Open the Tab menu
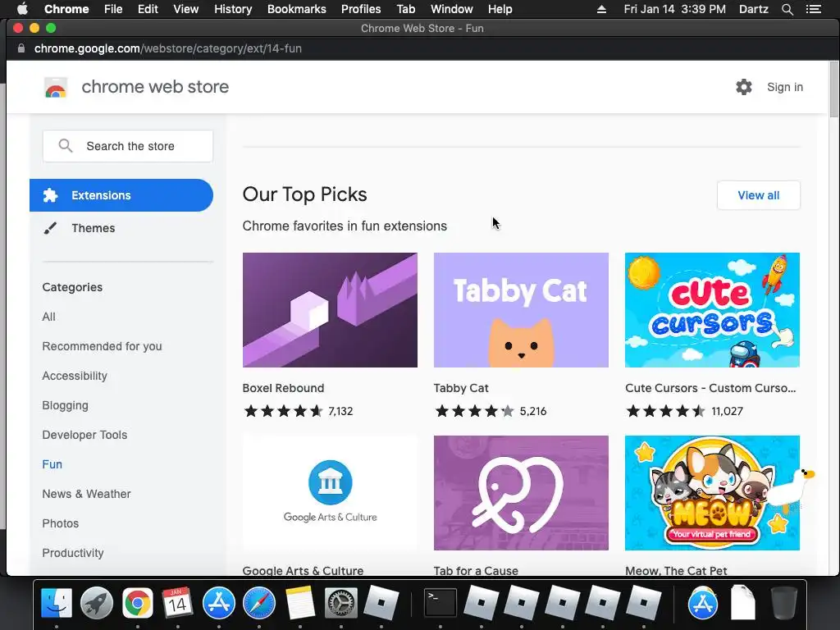This screenshot has width=840, height=630. pyautogui.click(x=405, y=9)
